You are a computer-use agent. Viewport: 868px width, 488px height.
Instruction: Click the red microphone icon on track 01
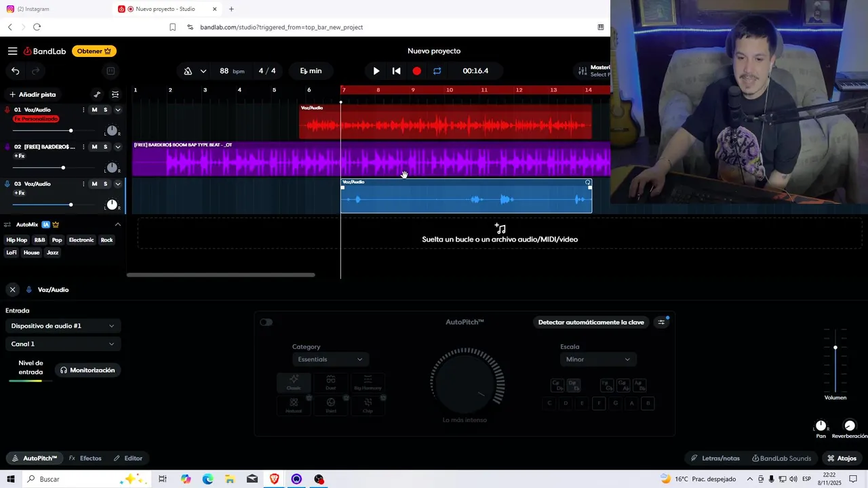tap(7, 110)
